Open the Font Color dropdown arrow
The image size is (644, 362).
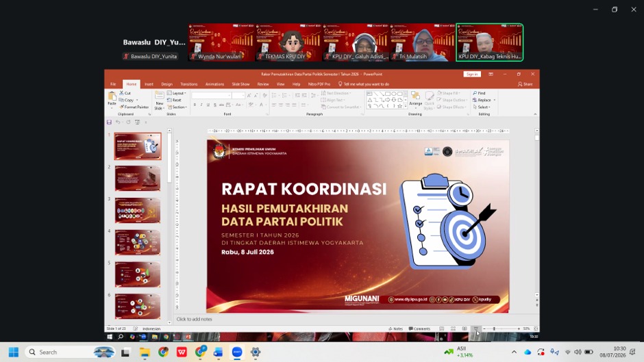point(266,105)
